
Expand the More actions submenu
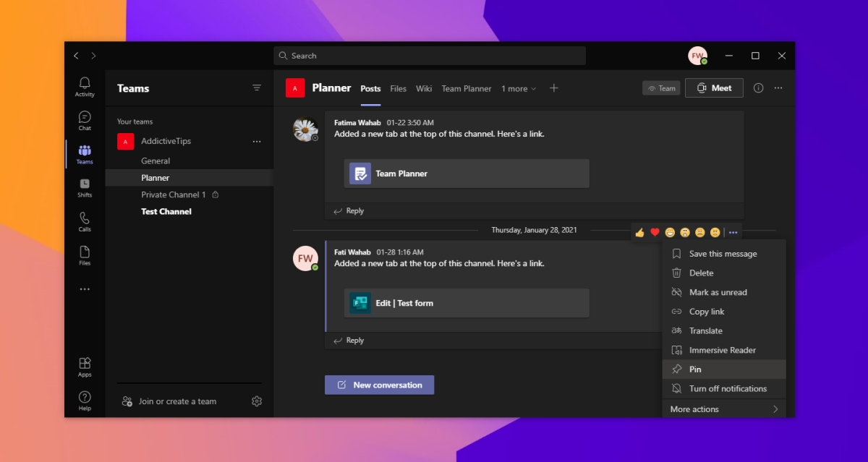point(723,409)
